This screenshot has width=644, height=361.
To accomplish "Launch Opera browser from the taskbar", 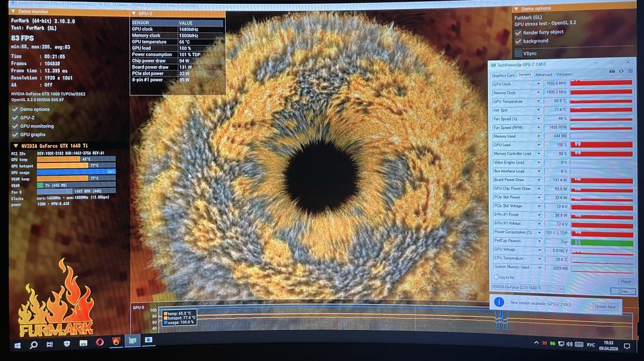I will (99, 342).
